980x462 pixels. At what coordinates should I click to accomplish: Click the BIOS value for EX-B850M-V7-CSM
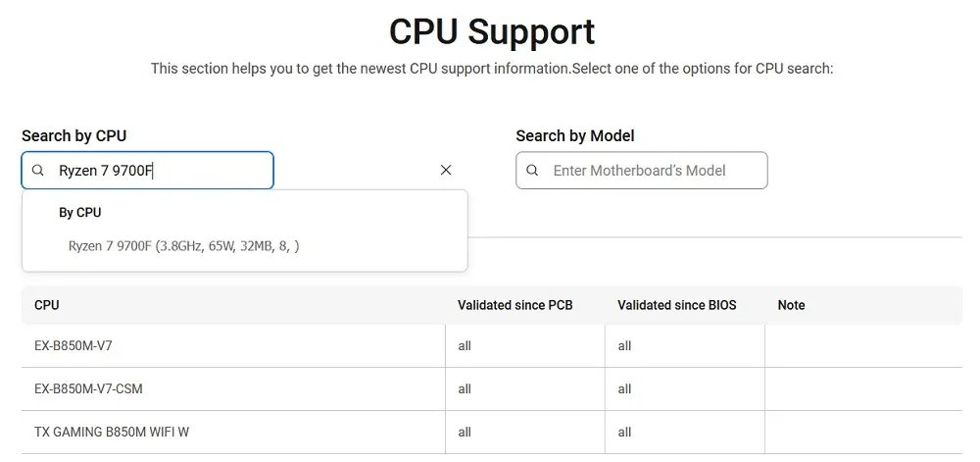point(624,389)
